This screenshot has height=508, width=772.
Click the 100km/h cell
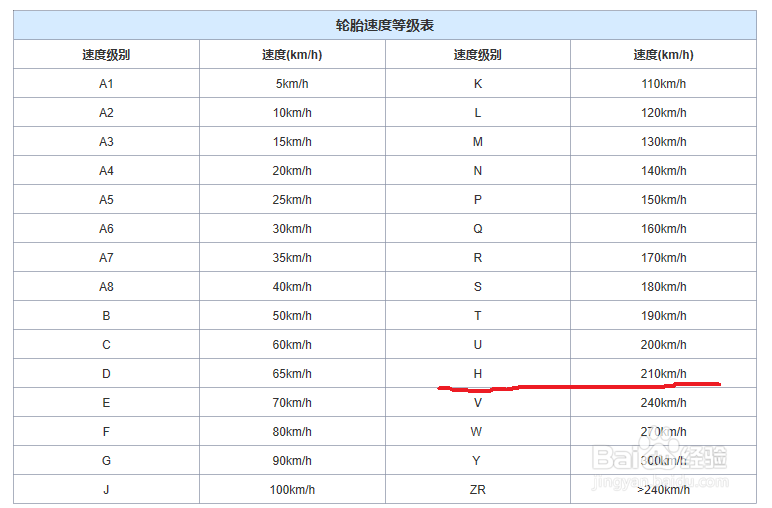tap(292, 490)
